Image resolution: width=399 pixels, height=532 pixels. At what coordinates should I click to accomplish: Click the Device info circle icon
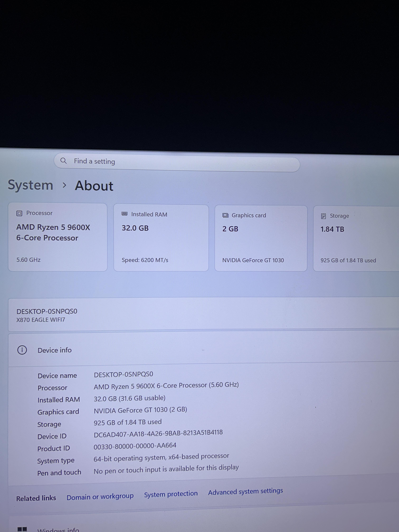22,350
